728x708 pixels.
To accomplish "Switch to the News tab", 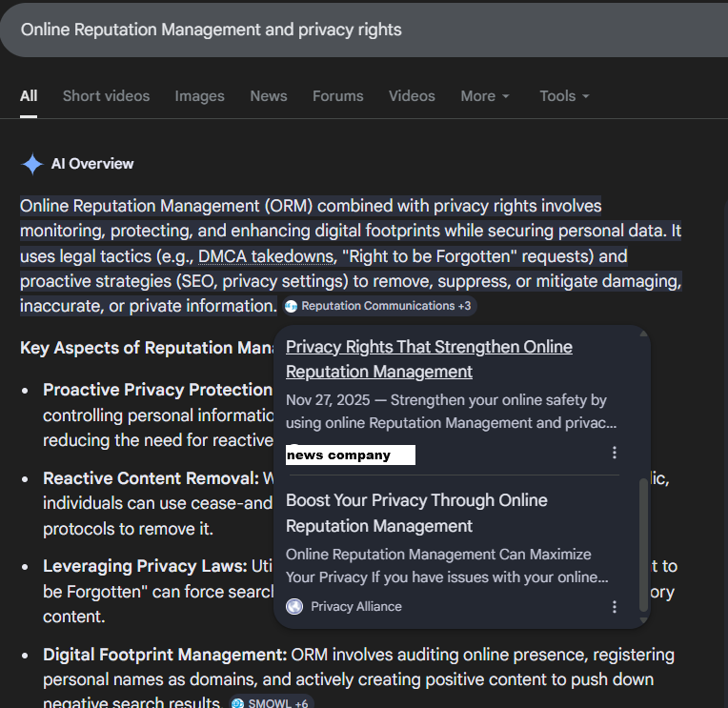I will [269, 96].
